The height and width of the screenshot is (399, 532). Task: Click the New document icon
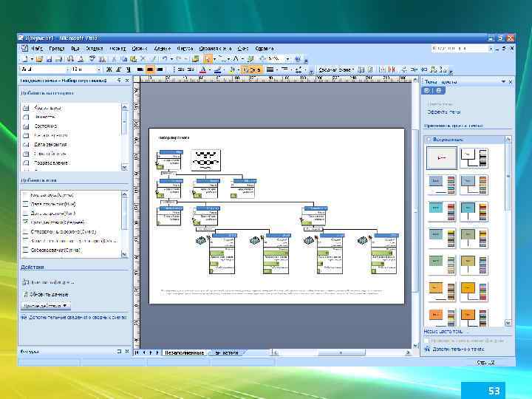pyautogui.click(x=25, y=59)
